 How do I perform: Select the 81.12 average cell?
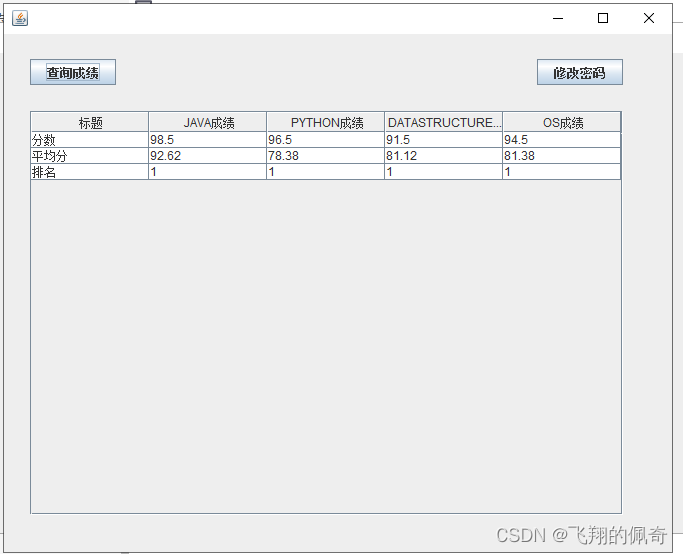[444, 156]
